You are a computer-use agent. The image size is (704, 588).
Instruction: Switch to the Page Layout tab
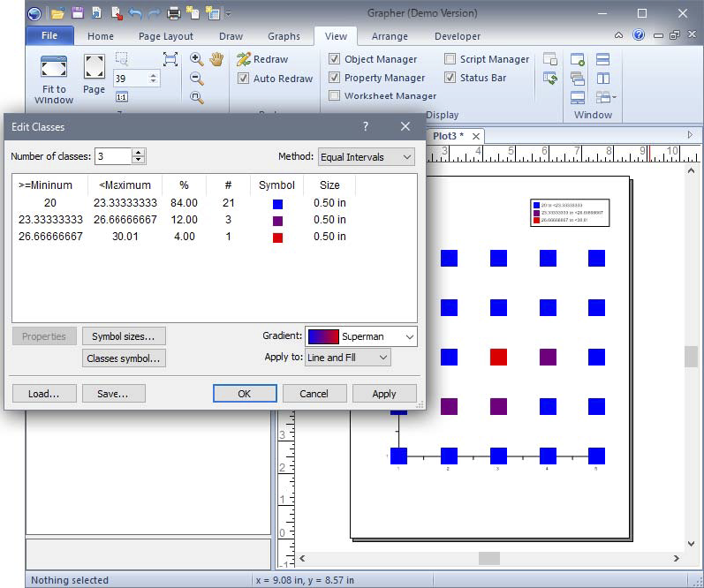point(166,36)
